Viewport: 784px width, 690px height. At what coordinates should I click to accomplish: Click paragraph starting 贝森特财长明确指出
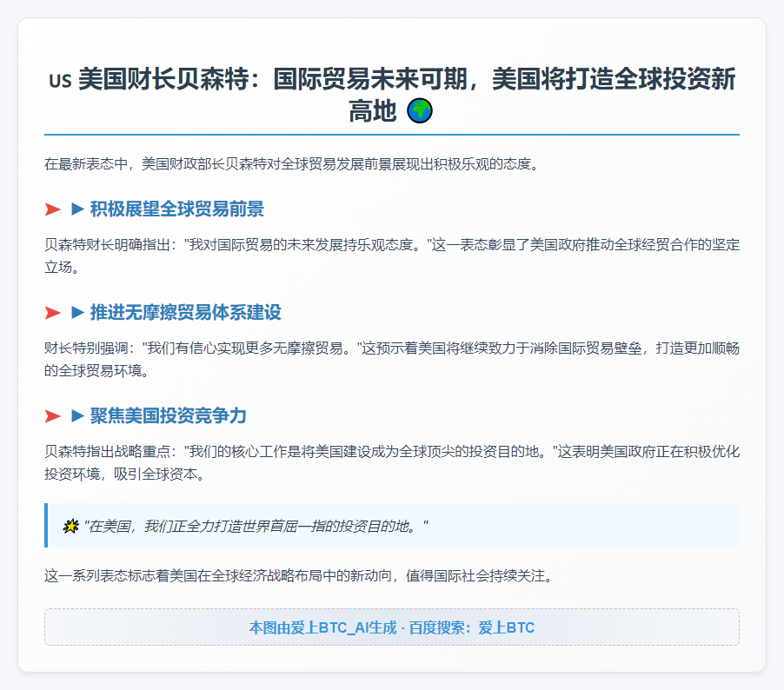[x=392, y=256]
